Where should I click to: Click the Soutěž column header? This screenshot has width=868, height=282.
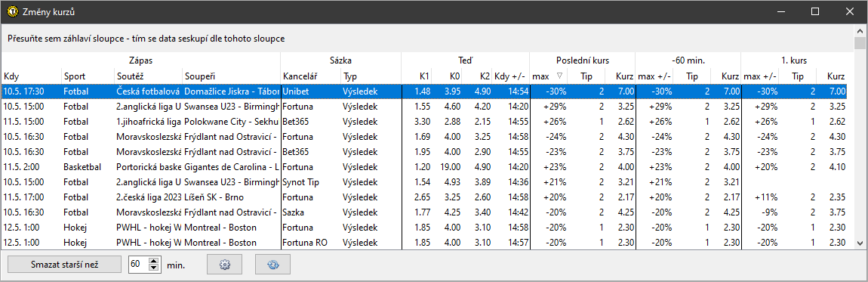coord(149,76)
